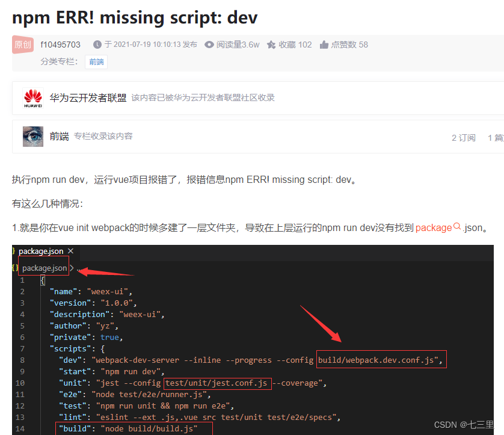Click the package.json breadcrumb
The width and height of the screenshot is (504, 435).
point(45,268)
